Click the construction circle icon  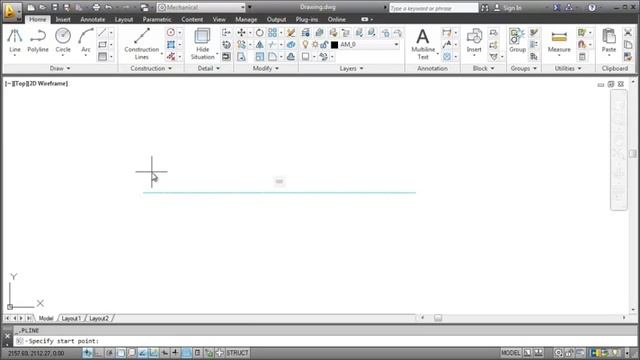(171, 33)
